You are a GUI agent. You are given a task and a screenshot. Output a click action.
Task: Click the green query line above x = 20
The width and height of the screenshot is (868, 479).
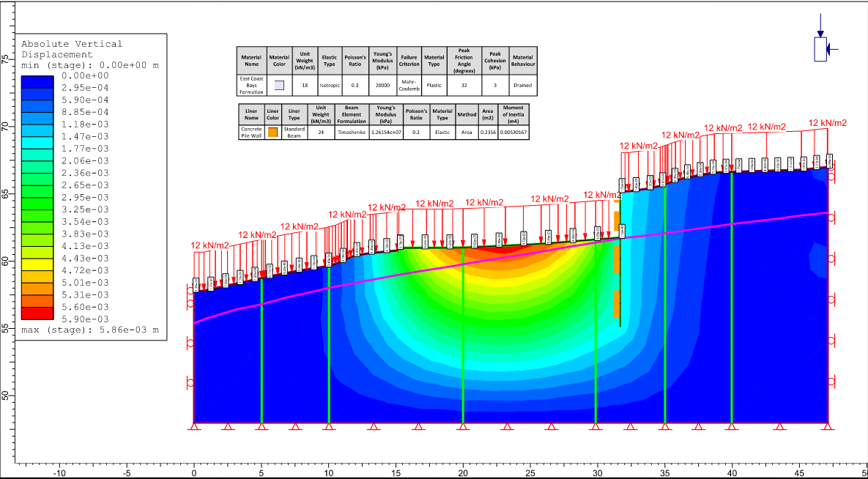click(463, 335)
